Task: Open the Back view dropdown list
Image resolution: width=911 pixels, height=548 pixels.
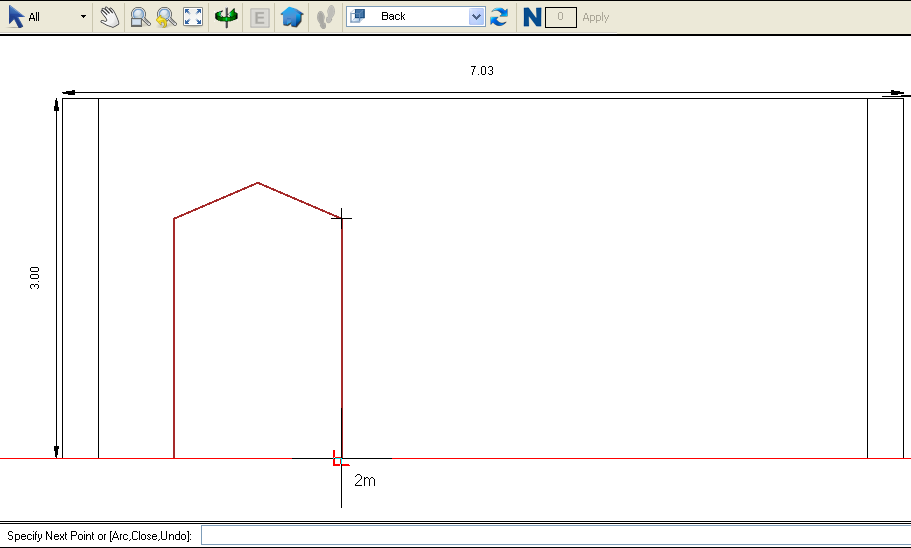Action: [415, 16]
